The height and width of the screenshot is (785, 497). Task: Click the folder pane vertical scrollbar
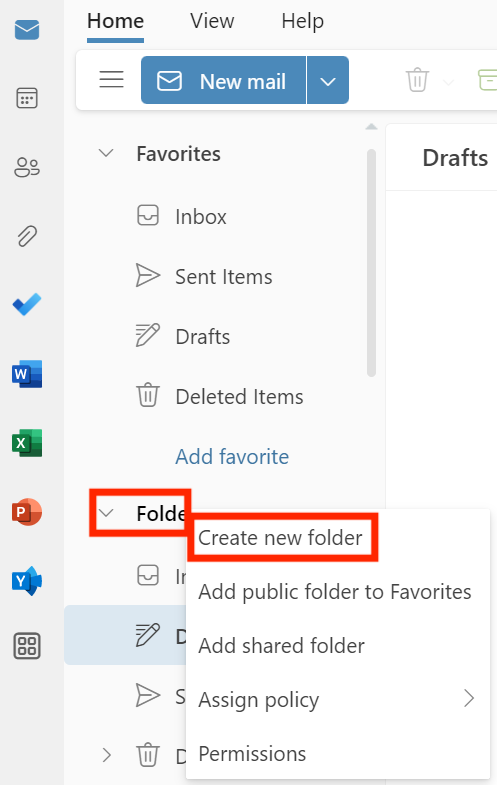pyautogui.click(x=371, y=263)
